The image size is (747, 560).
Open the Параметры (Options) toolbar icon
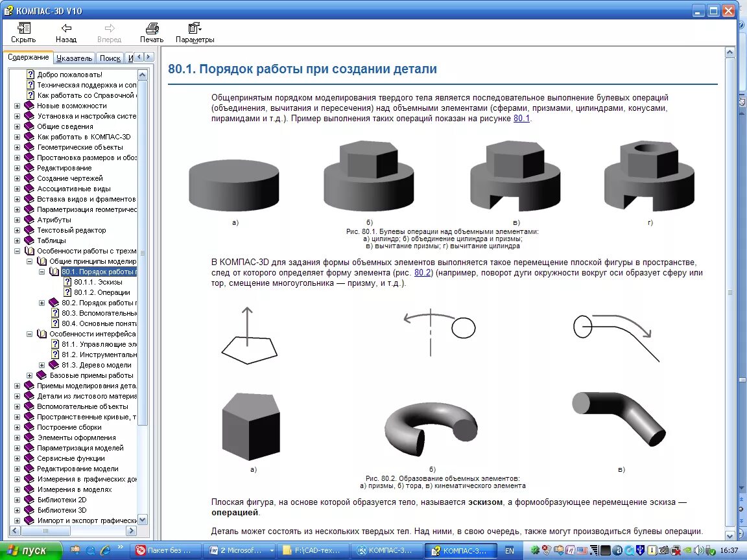pos(195,29)
